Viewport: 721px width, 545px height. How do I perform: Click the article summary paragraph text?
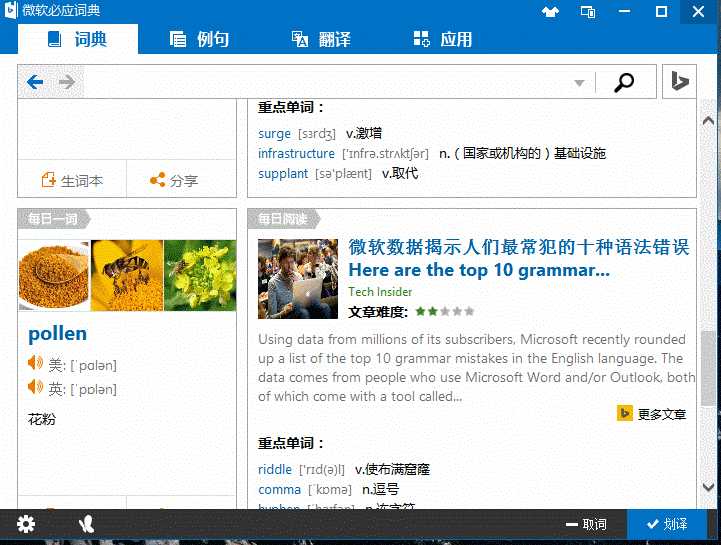tap(476, 368)
